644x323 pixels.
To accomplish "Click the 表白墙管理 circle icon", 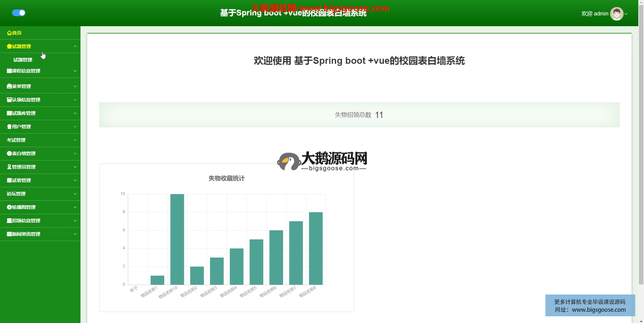I will pos(9,153).
